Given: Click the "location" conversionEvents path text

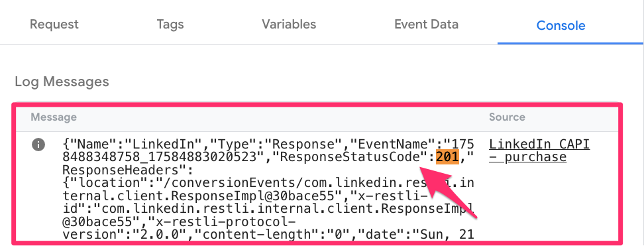Looking at the screenshot, I should (268, 182).
